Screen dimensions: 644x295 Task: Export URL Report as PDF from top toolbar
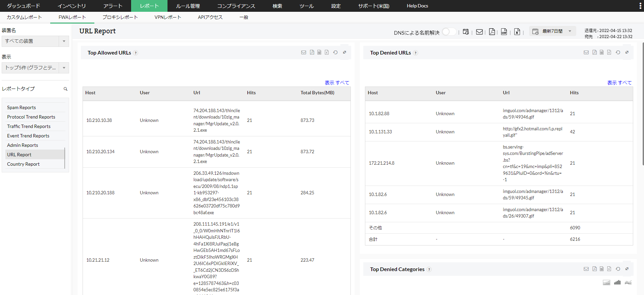tap(492, 32)
